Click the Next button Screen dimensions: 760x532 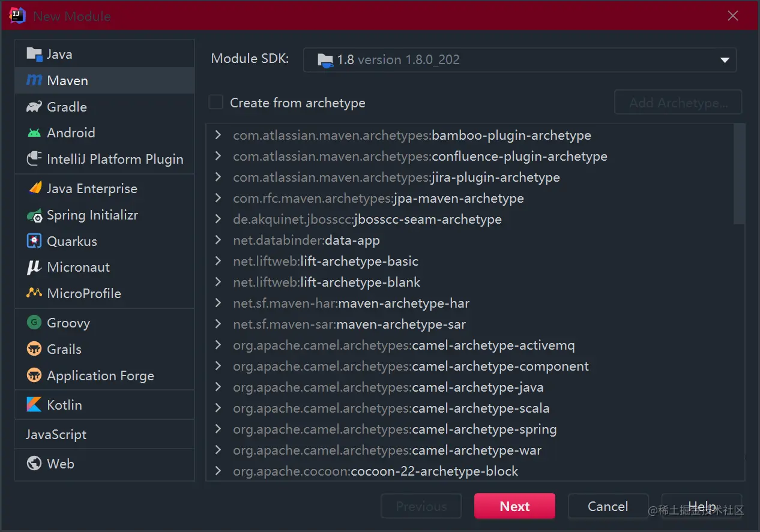pyautogui.click(x=514, y=506)
